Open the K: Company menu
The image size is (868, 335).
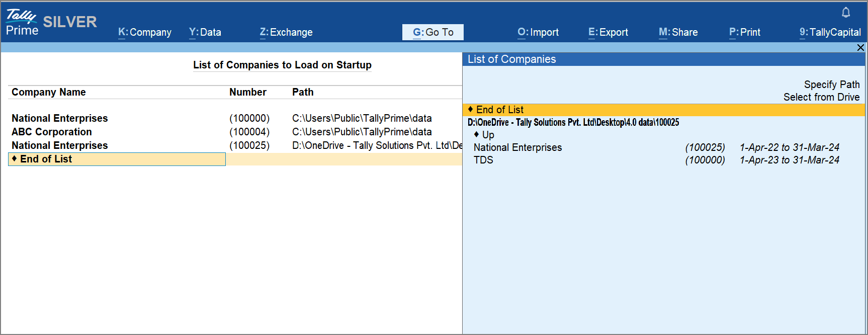pos(145,32)
